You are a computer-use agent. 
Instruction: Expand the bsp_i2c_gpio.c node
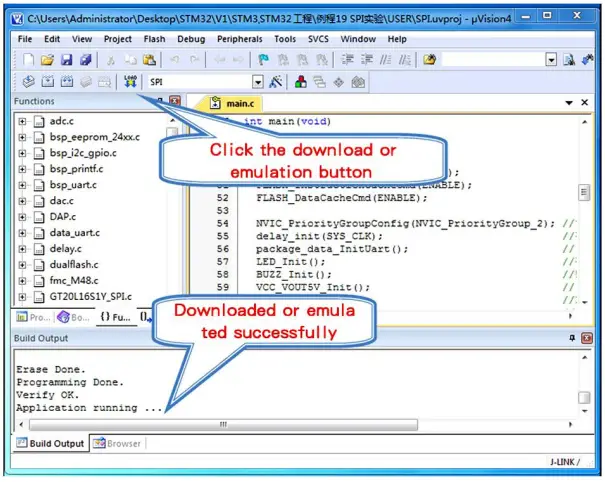(22, 153)
